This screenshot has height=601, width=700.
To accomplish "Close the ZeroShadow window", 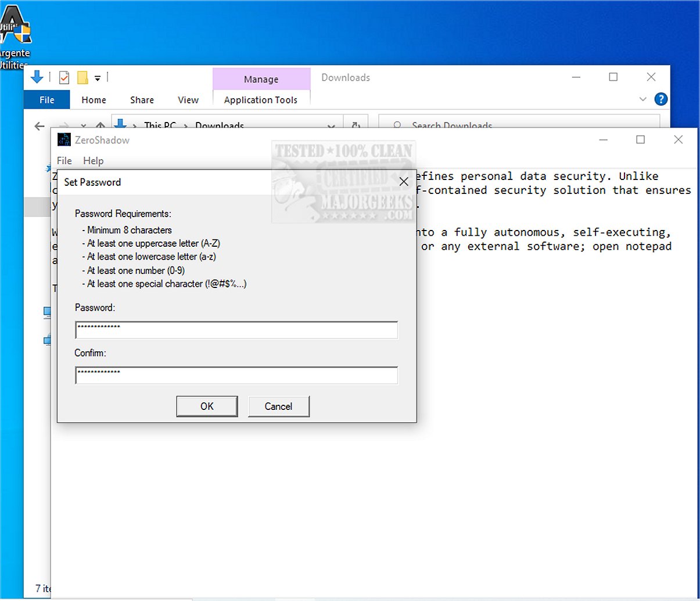I will tap(678, 139).
